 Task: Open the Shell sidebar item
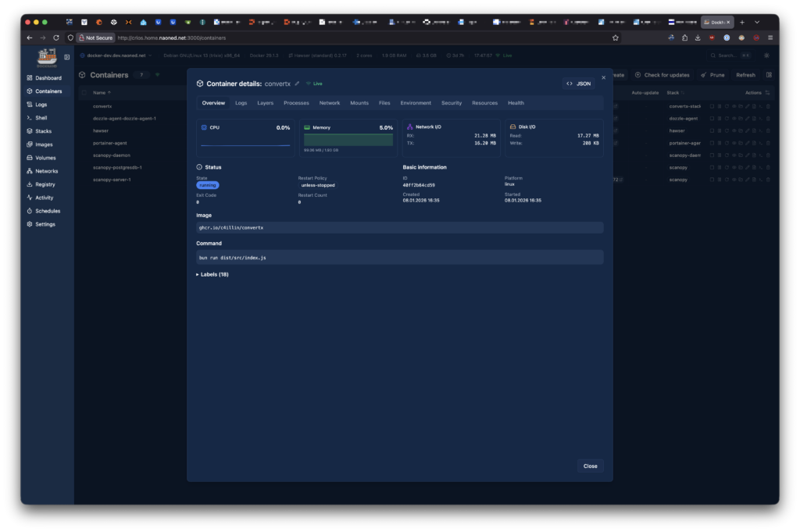(x=41, y=118)
